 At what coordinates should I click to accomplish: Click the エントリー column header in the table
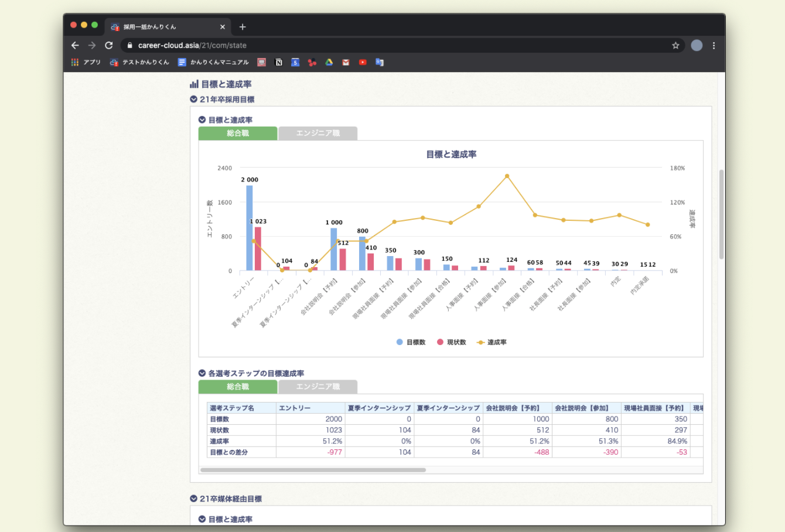(310, 408)
